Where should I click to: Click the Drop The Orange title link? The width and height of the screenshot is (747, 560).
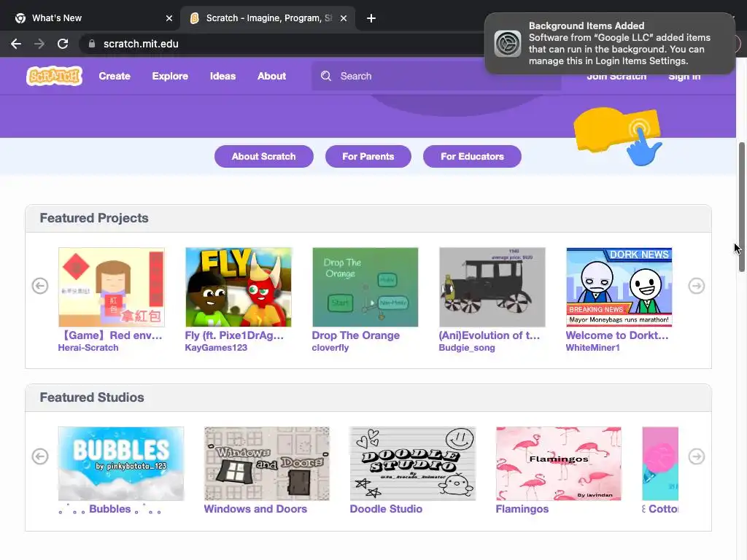[x=356, y=335]
